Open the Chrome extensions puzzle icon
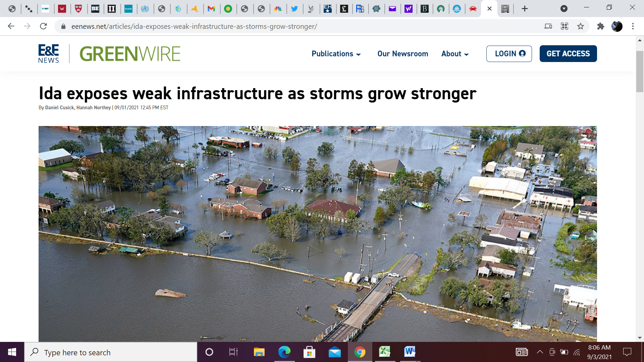 (600, 26)
